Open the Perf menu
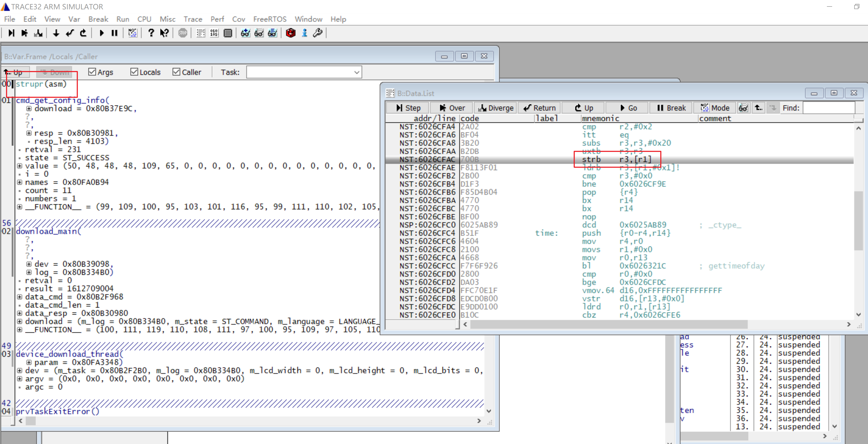The image size is (868, 444). (x=217, y=19)
